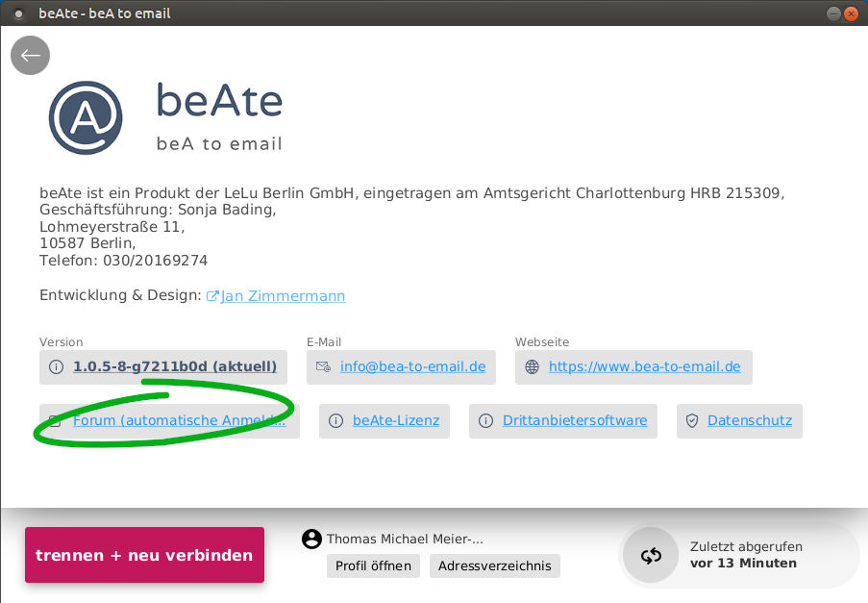
Task: Click the shield icon beside Datenschutz
Action: (x=692, y=421)
